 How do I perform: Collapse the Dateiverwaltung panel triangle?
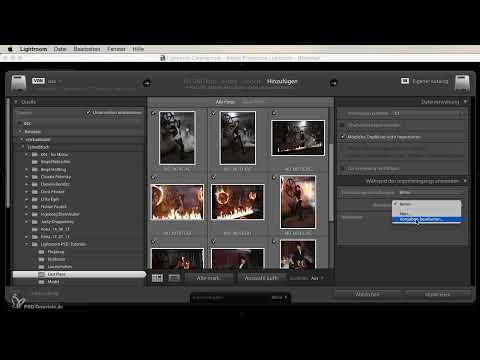[x=465, y=101]
